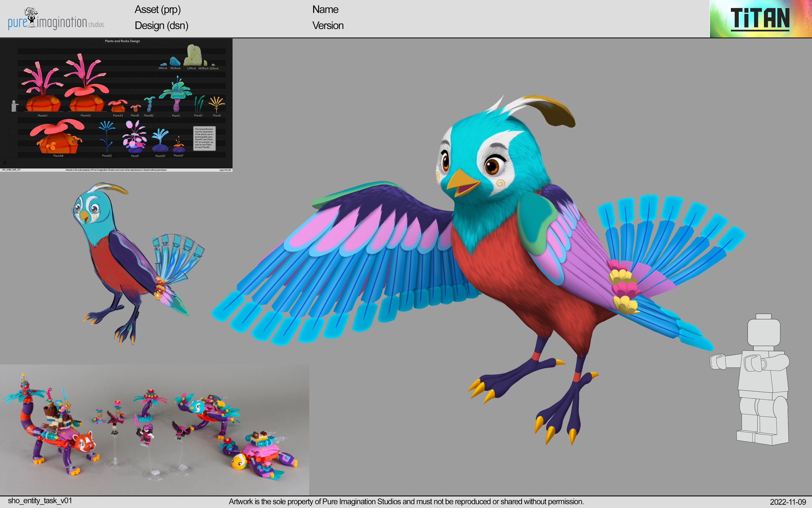The height and width of the screenshot is (508, 812).
Task: Click the MLRock rock thumbnail
Action: click(175, 61)
